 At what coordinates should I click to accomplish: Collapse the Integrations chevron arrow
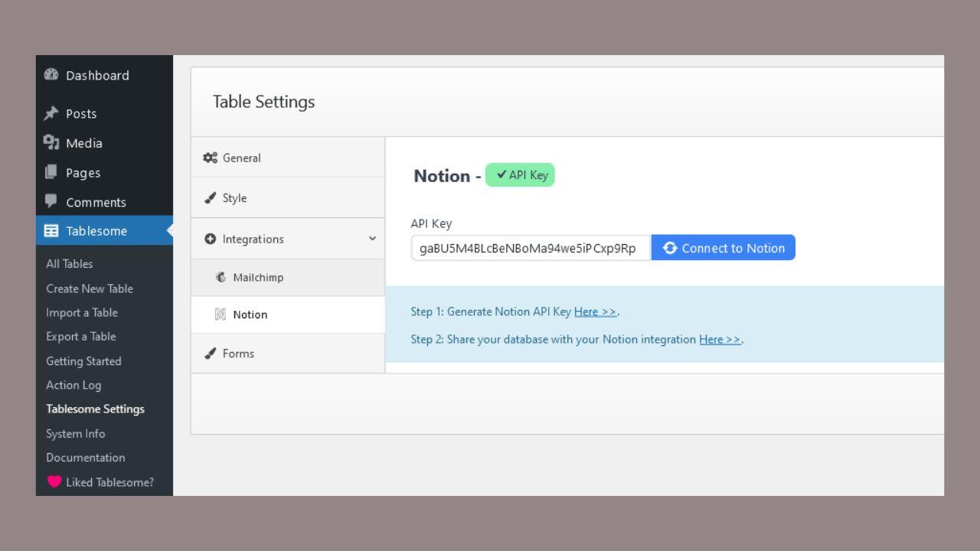(372, 239)
